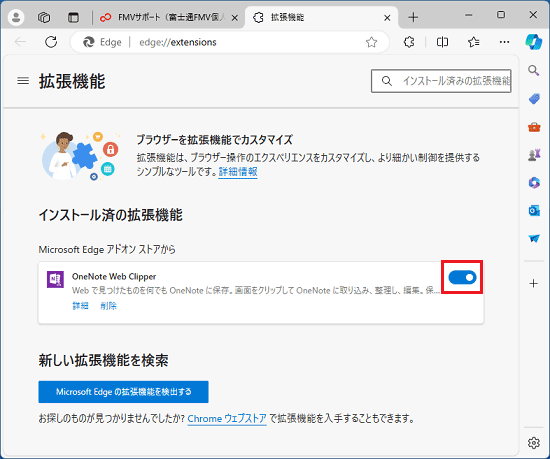
Task: Click 削除 to remove OneNote Web Clipper
Action: coord(108,306)
